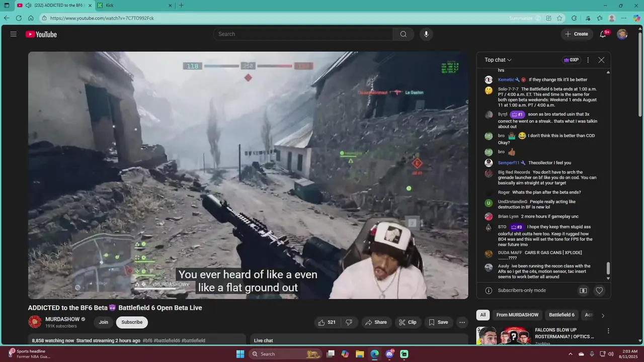This screenshot has height=362, width=644.
Task: Start voice search with the microphone
Action: point(426,34)
